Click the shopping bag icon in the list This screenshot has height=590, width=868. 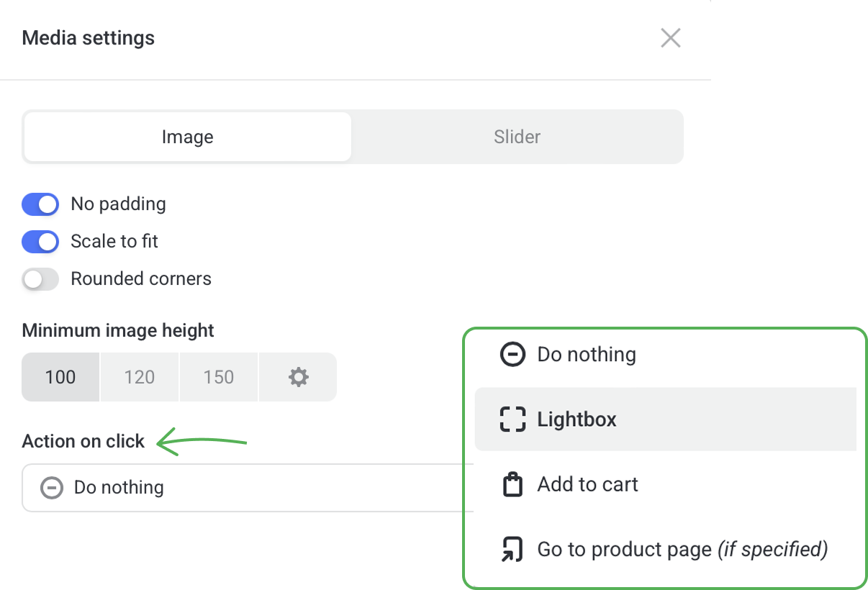[512, 485]
